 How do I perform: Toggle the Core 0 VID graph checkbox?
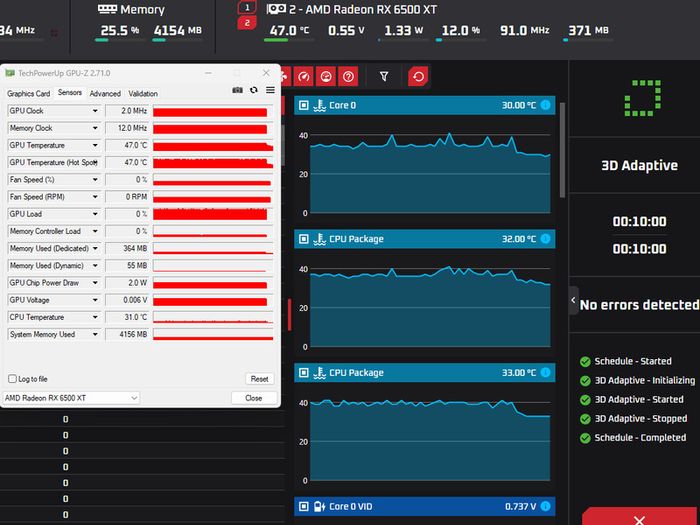pyautogui.click(x=304, y=506)
